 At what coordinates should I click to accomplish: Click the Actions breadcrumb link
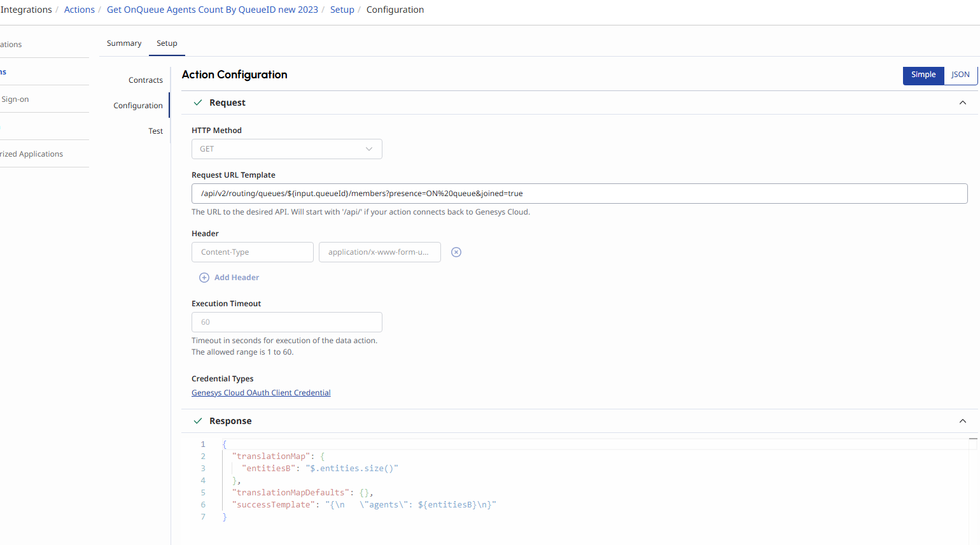coord(80,10)
